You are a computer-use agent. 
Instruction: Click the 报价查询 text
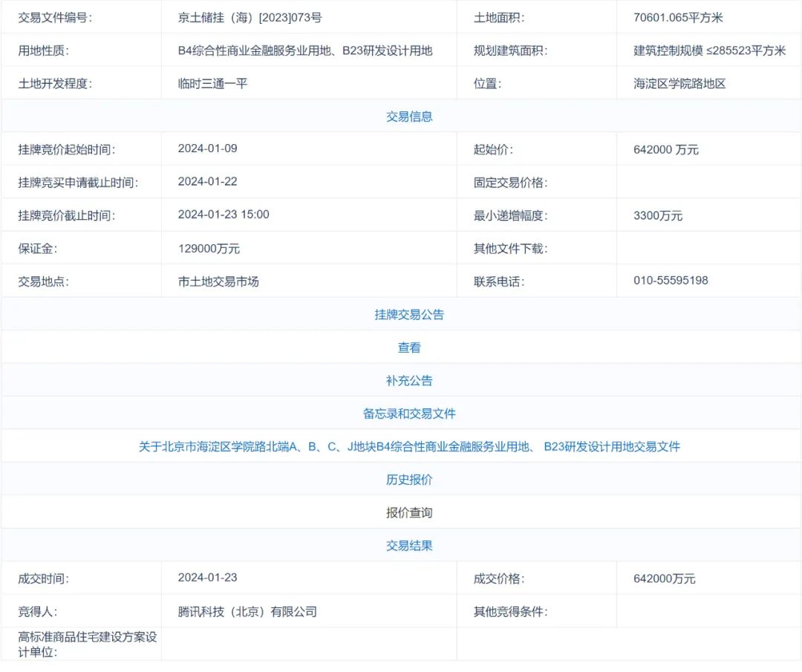point(409,513)
